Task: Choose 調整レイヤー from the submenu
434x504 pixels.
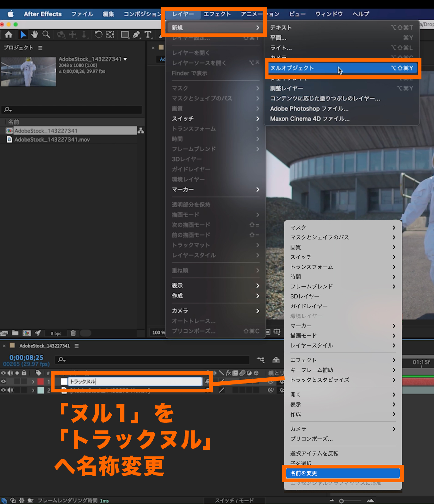Action: click(x=342, y=88)
